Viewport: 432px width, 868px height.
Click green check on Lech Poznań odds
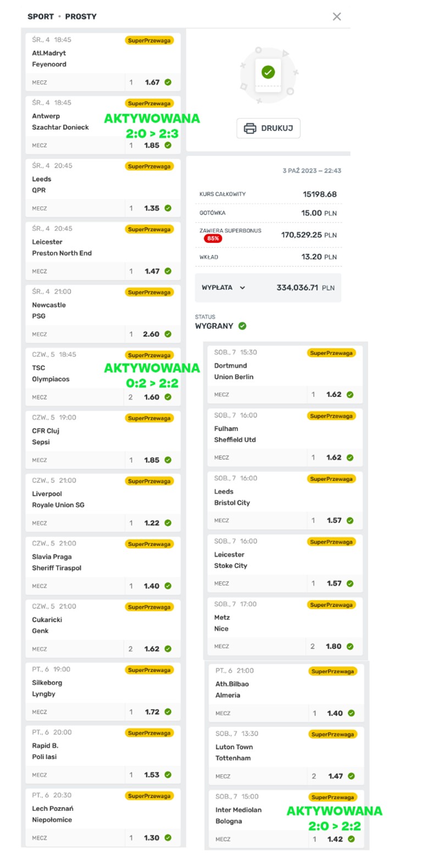pos(168,838)
